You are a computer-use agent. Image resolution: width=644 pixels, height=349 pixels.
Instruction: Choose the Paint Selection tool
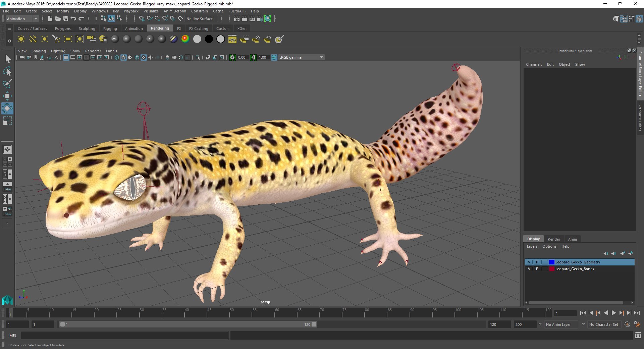[7, 84]
